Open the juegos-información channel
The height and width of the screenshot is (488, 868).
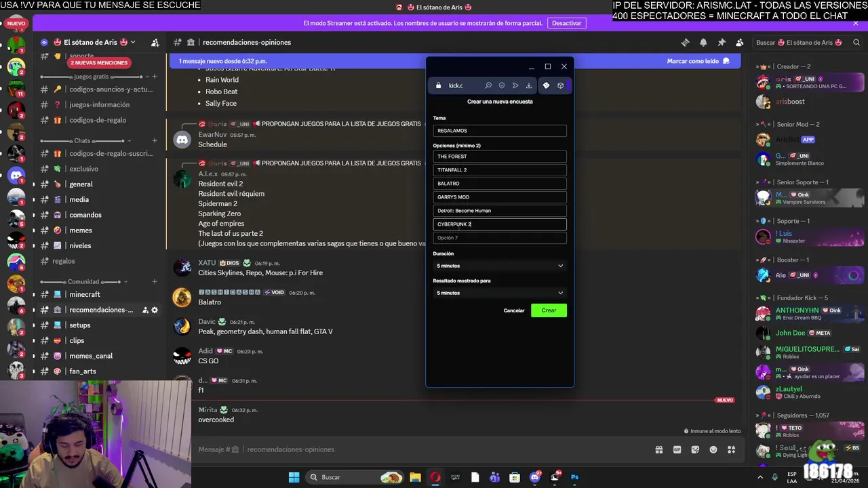pyautogui.click(x=98, y=104)
